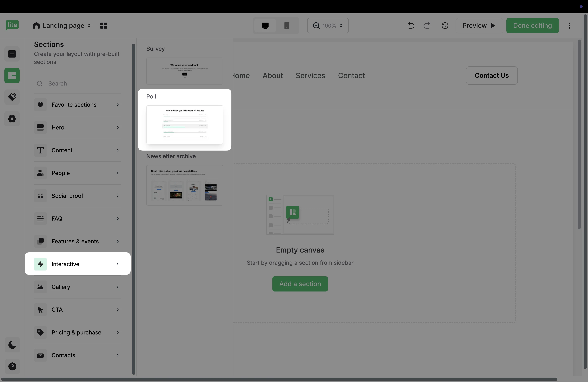
Task: Open the Hero sections category
Action: click(77, 127)
